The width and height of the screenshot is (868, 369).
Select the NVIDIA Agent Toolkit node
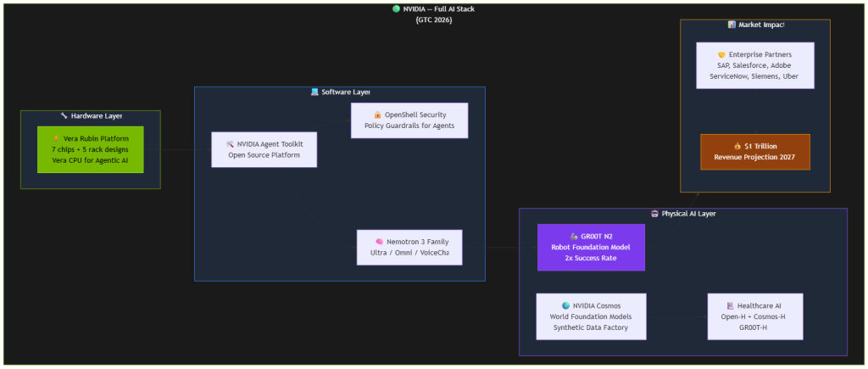click(x=264, y=149)
